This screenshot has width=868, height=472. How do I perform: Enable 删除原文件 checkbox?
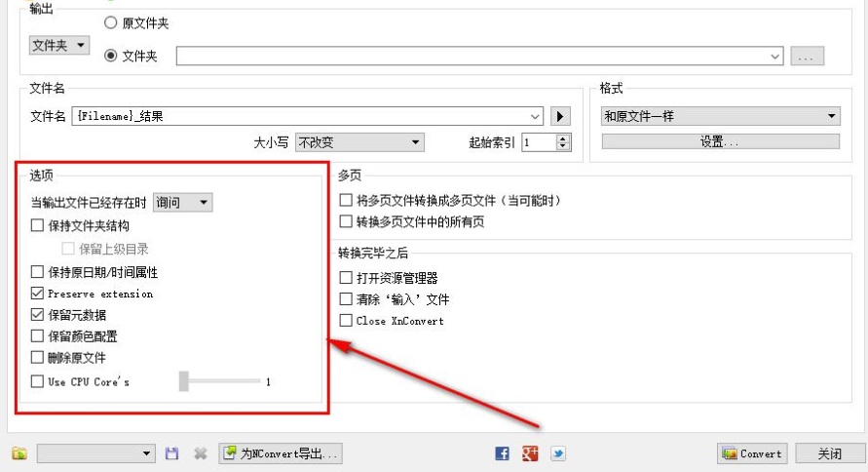(x=37, y=357)
